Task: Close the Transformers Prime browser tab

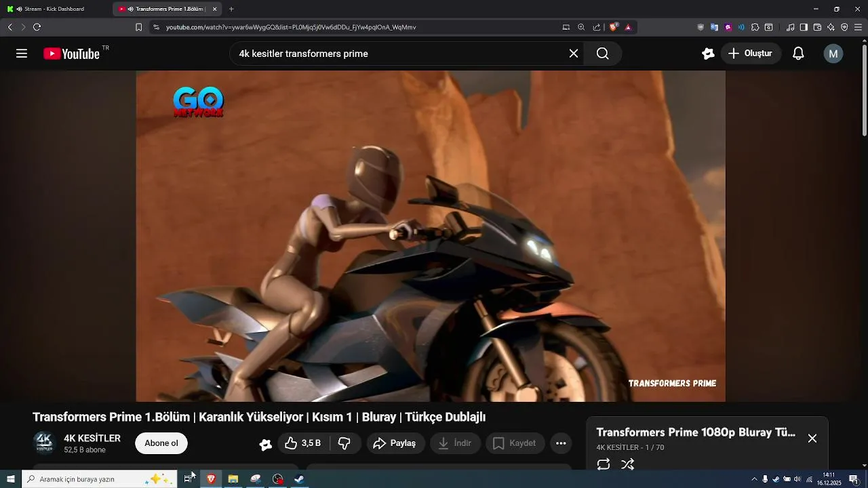Action: click(215, 9)
